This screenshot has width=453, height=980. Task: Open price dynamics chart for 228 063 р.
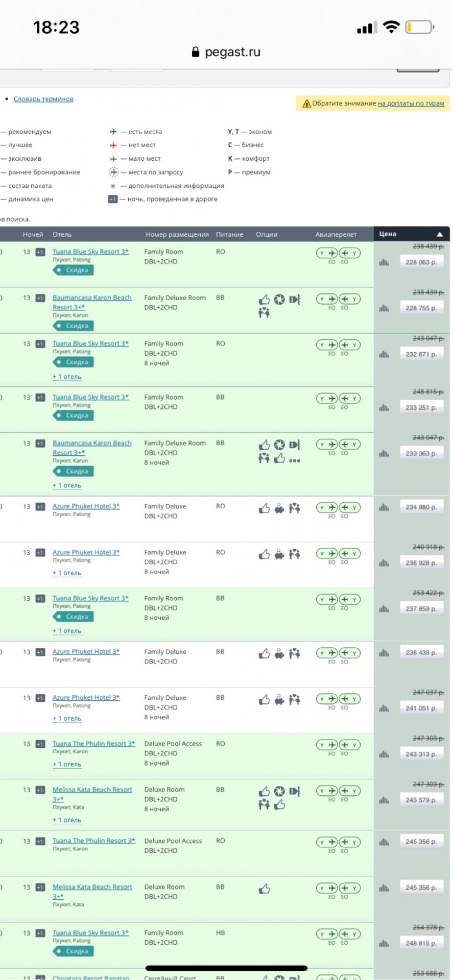[384, 262]
